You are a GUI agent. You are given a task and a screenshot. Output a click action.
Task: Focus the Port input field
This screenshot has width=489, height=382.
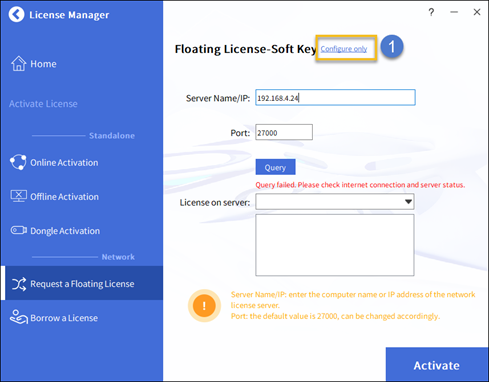click(x=284, y=132)
